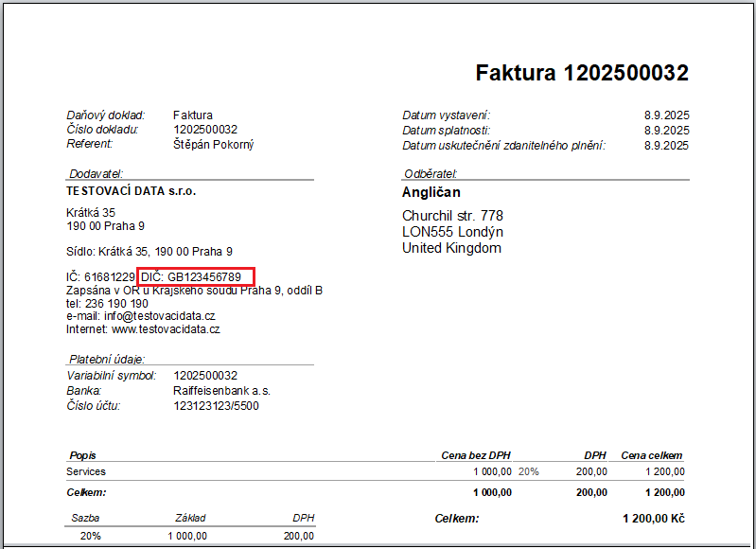Select referent name Štěpán Pokorný

[x=213, y=144]
